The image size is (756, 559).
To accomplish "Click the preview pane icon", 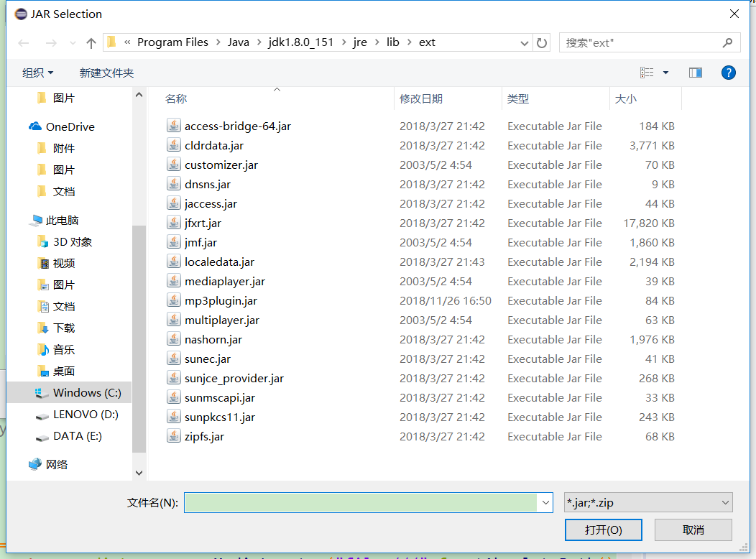I will (696, 72).
